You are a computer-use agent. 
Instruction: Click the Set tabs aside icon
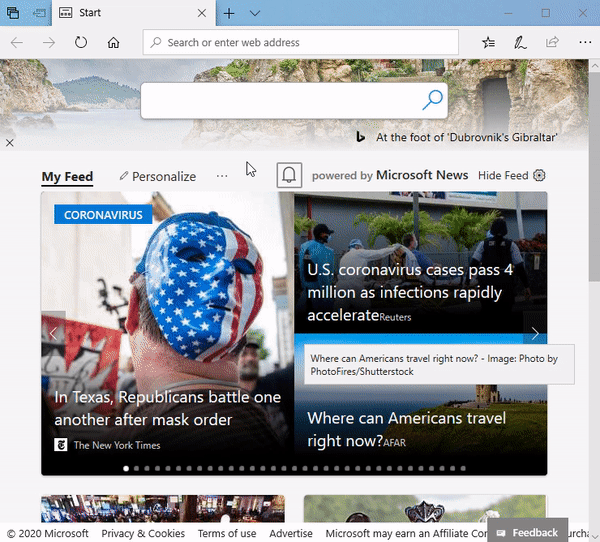point(39,13)
